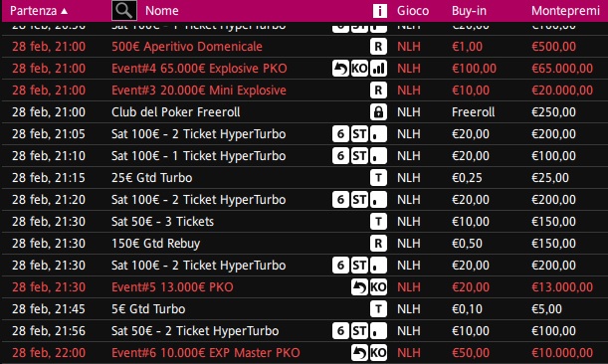Click the T turbo badge on 25€ Gtd Turbo
The height and width of the screenshot is (364, 608).
378,178
